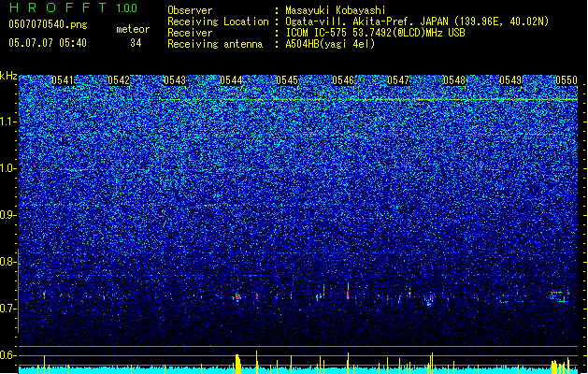Click the A504HB(yagi 4el) antenna text
The height and width of the screenshot is (374, 588).
pos(330,44)
